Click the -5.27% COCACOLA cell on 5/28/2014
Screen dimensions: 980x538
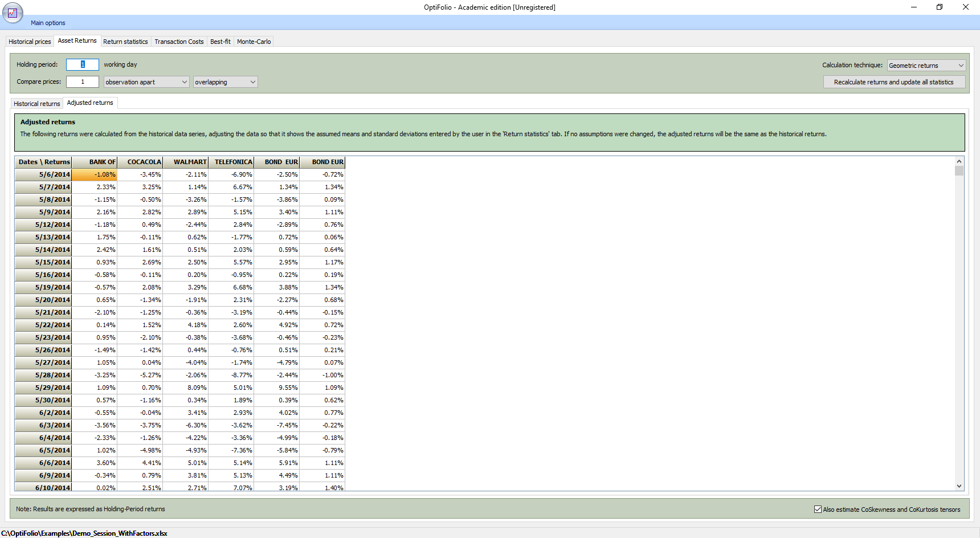pyautogui.click(x=140, y=375)
